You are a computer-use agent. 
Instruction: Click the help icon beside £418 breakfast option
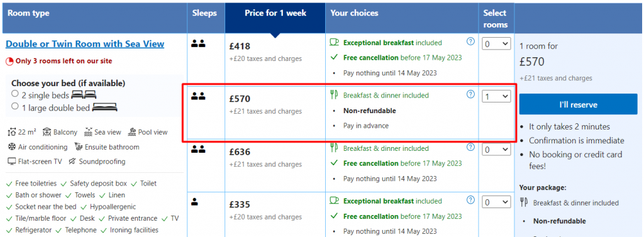pos(470,41)
